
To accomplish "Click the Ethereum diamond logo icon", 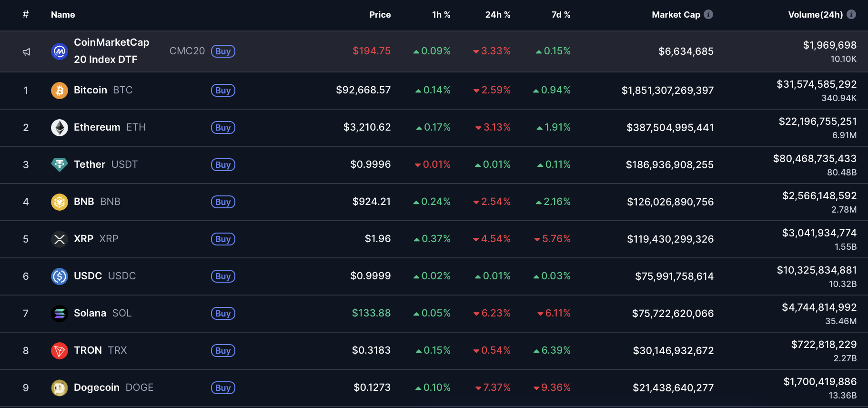I will (60, 128).
